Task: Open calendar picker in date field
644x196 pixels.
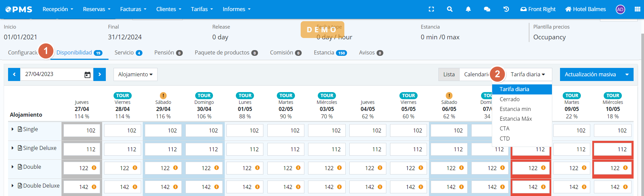Action: (87, 75)
